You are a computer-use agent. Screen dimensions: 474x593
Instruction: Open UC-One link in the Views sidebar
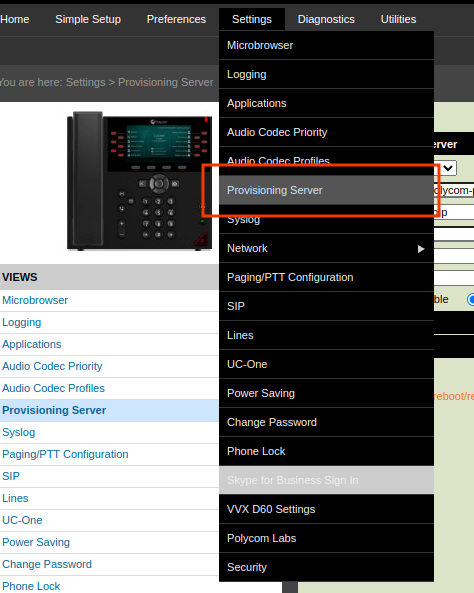coord(22,520)
